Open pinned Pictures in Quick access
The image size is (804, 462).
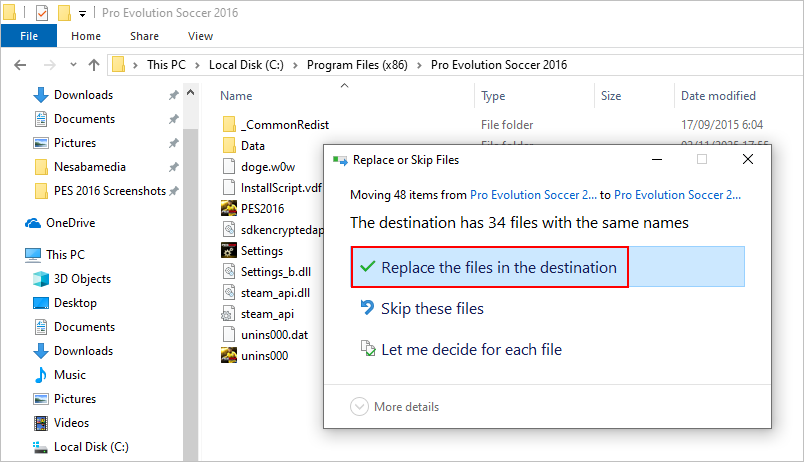point(75,143)
